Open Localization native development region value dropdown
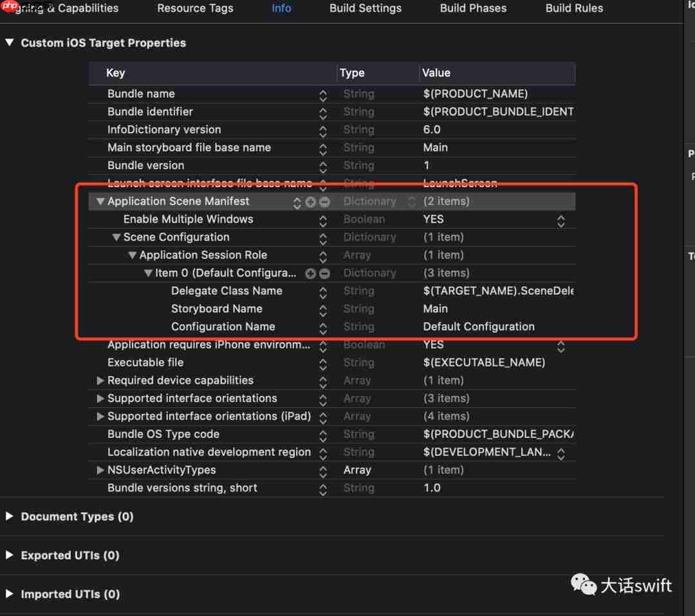Image resolution: width=695 pixels, height=616 pixels. (561, 453)
